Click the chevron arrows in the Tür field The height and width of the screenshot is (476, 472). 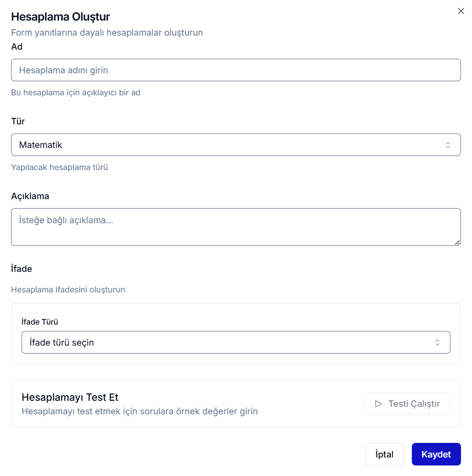448,145
